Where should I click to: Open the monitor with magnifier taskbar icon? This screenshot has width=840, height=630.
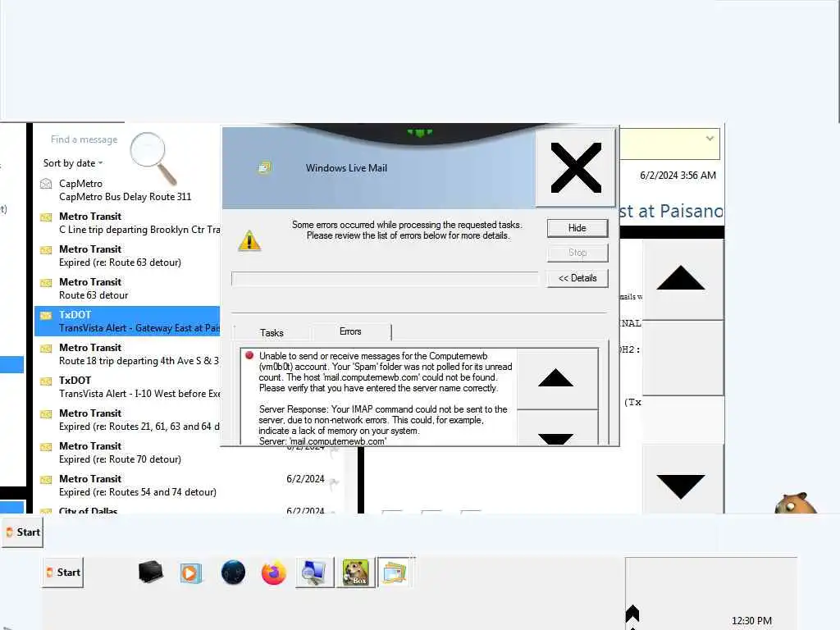314,572
